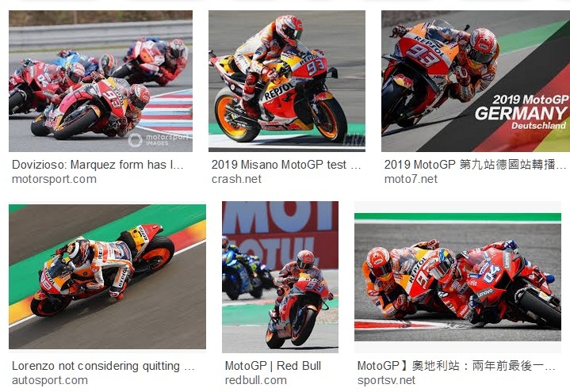Open the Red Bull MotoGP rider image
570x392 pixels.
coord(281,277)
